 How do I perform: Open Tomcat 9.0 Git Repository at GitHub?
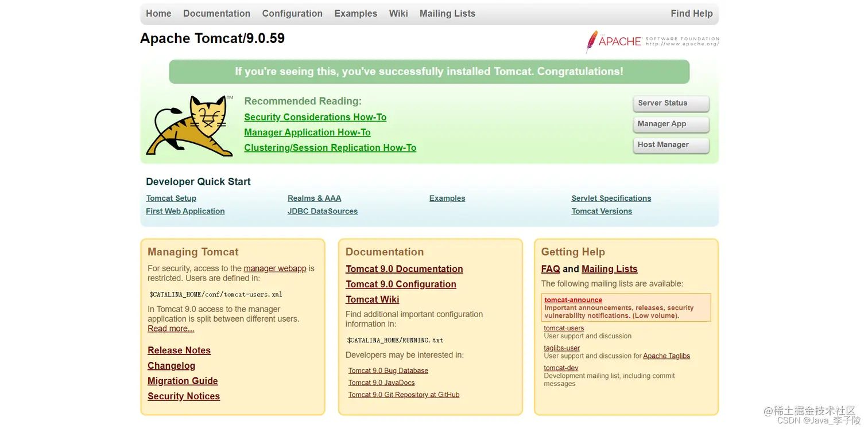coord(404,395)
